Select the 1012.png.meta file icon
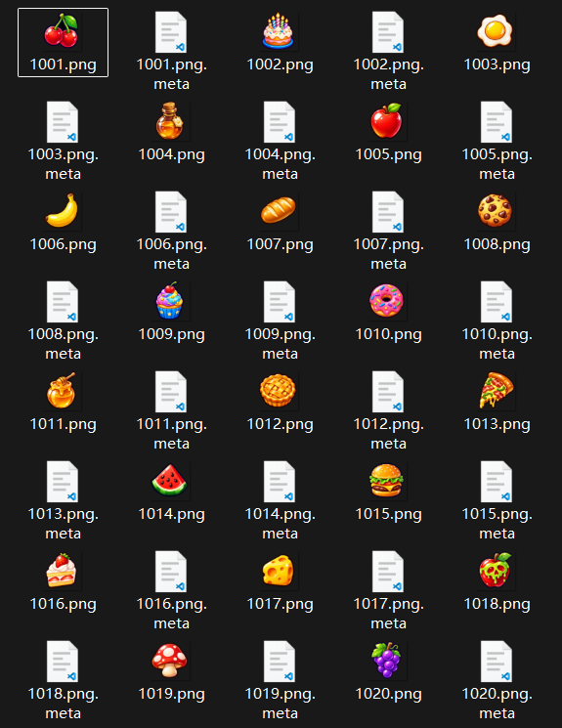The width and height of the screenshot is (562, 728). click(x=387, y=392)
